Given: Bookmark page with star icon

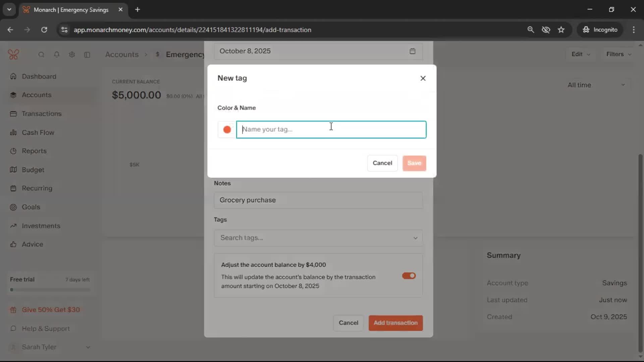Looking at the screenshot, I should click(x=561, y=30).
